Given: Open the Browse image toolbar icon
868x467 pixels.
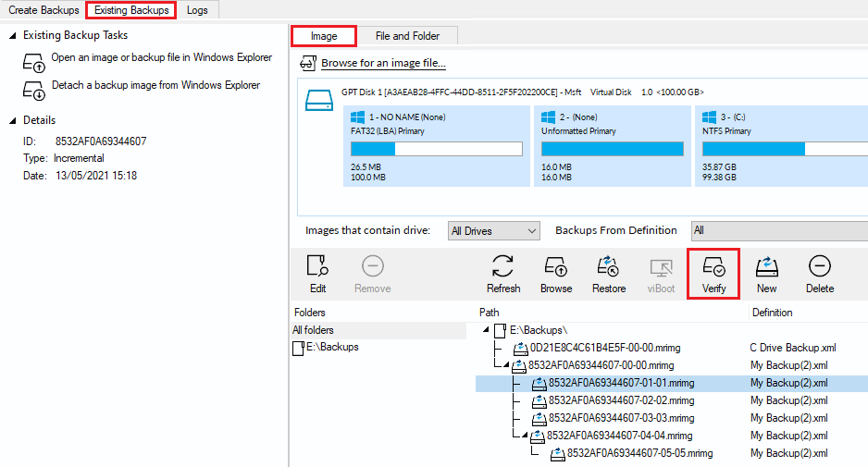Looking at the screenshot, I should pos(556,274).
